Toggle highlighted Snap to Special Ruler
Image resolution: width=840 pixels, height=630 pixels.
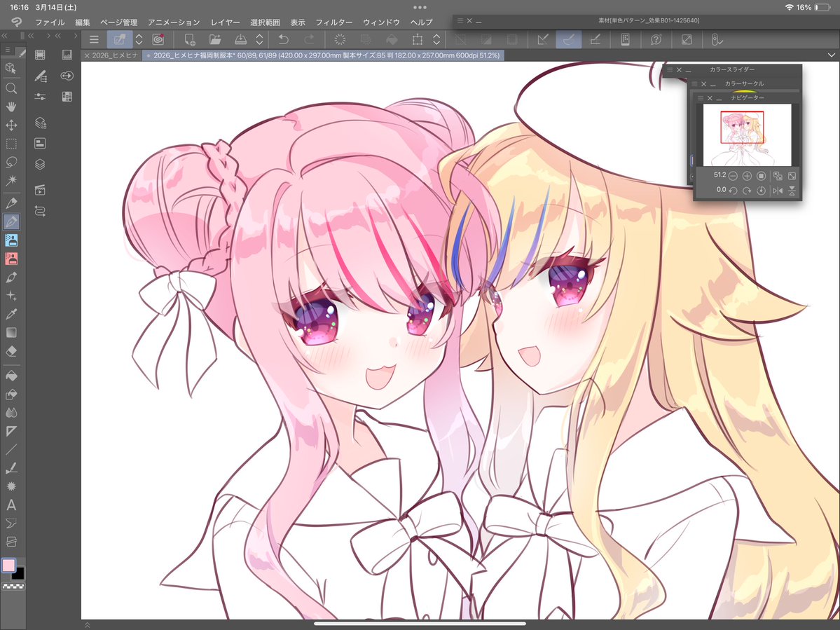pos(569,39)
